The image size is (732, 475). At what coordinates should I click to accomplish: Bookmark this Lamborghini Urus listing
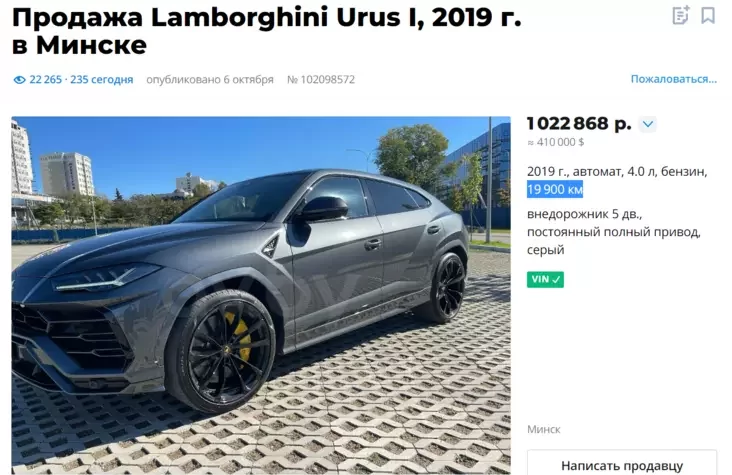coord(708,15)
